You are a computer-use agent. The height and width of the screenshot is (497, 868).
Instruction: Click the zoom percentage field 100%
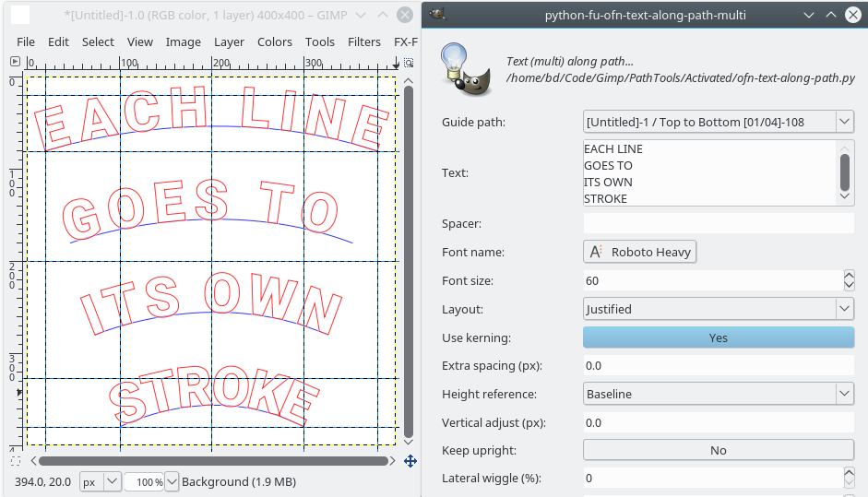point(145,482)
